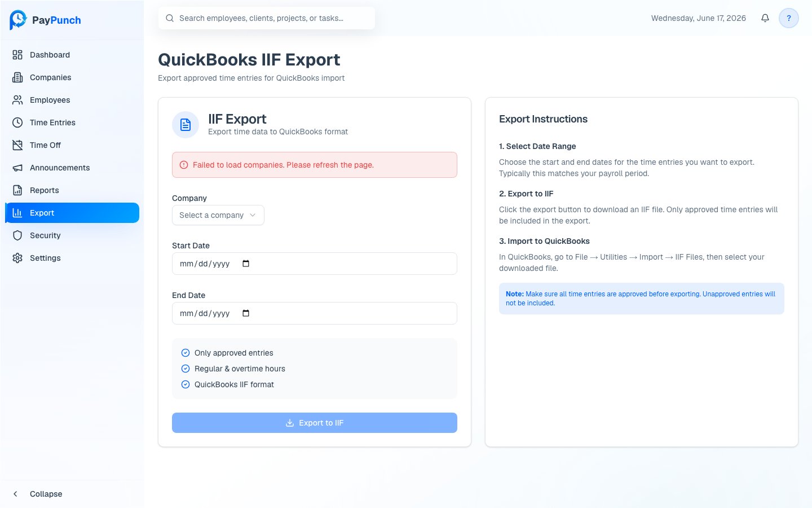Click check icon beside Only approved entries
Screen dimensions: 812x508
[x=186, y=353]
